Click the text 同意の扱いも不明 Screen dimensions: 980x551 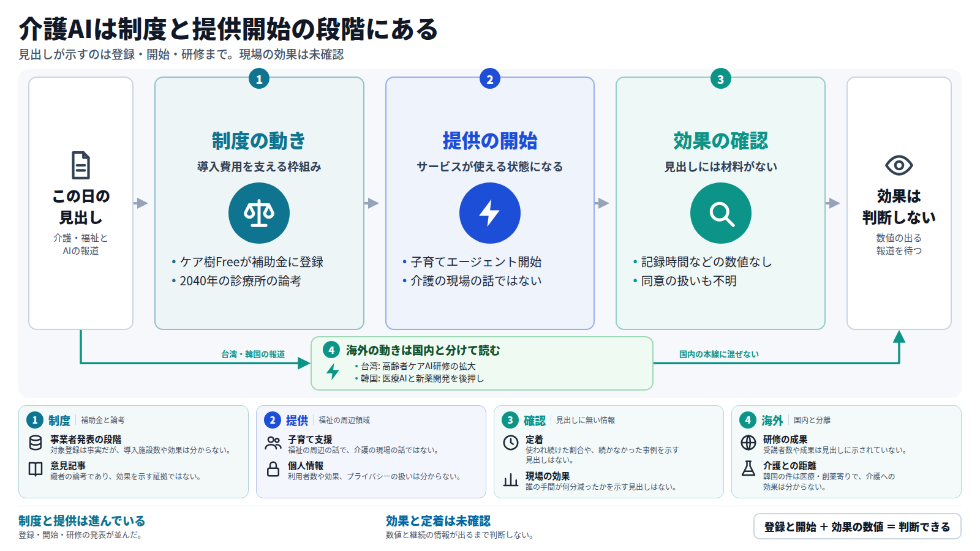(x=689, y=281)
